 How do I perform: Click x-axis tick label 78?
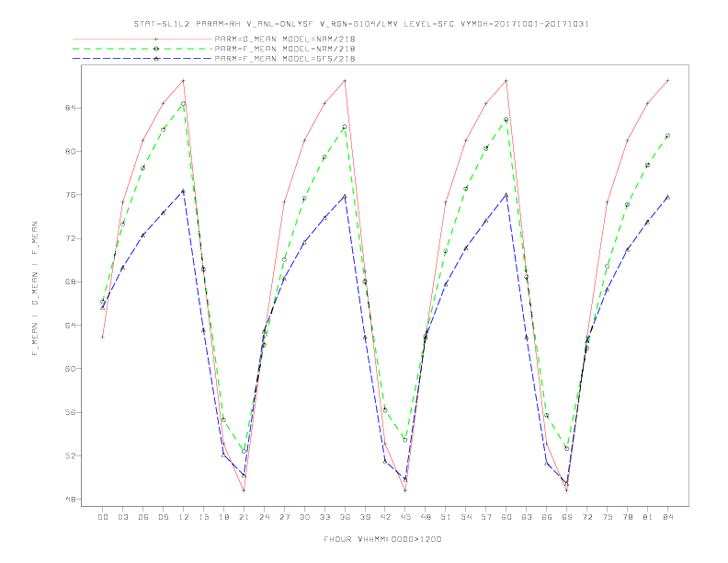click(627, 517)
